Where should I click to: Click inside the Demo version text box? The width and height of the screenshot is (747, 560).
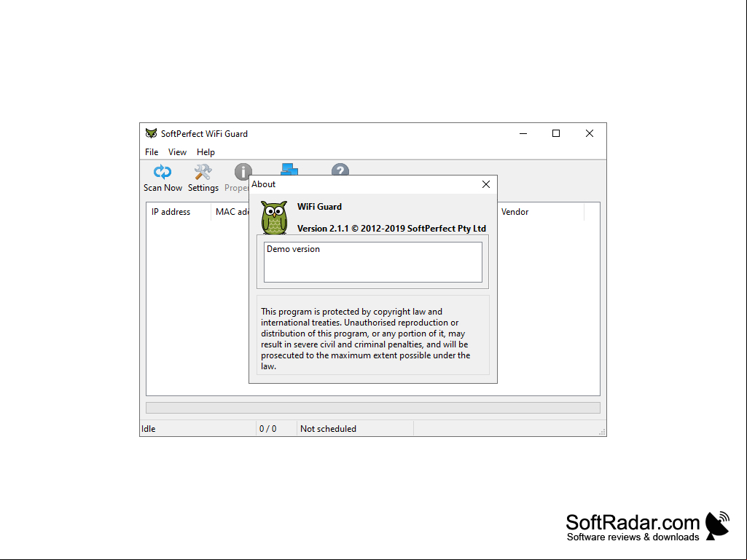373,262
